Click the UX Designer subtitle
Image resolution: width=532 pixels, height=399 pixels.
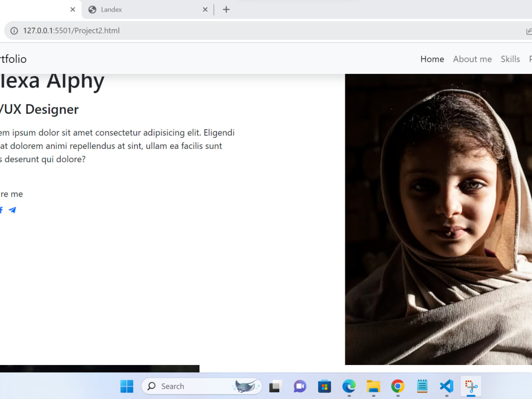(x=39, y=109)
